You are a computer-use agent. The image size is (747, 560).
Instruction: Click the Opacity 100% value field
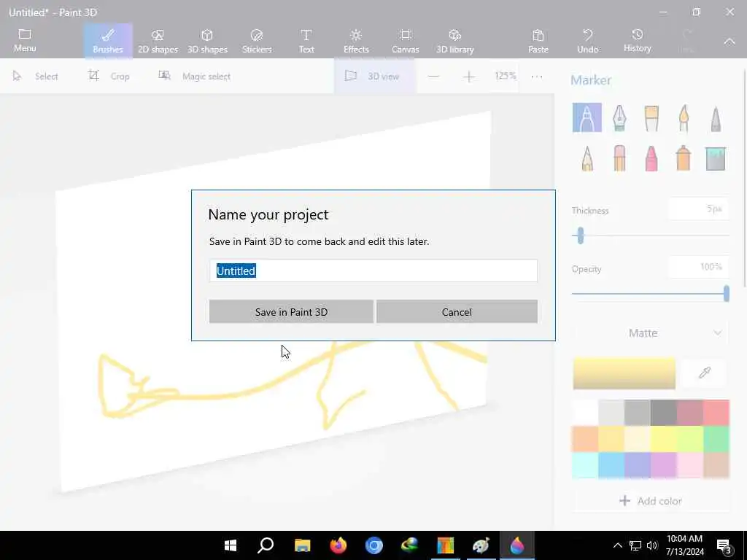coord(698,267)
